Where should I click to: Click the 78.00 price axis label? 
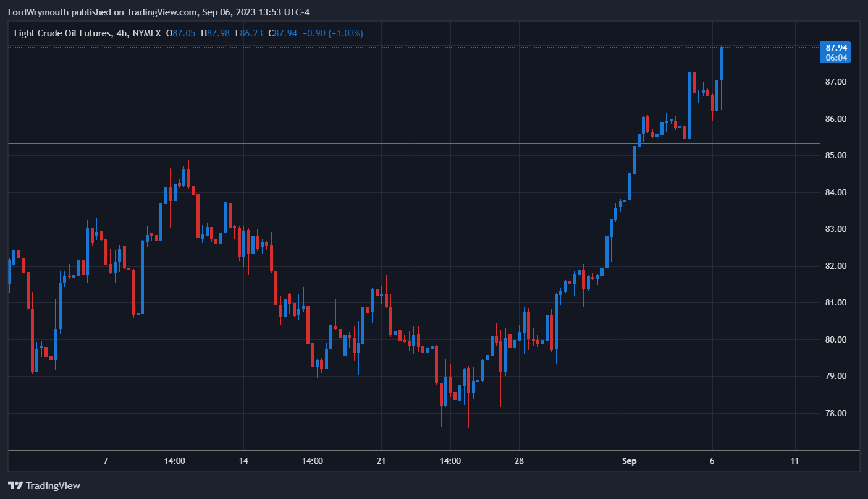[x=836, y=413]
